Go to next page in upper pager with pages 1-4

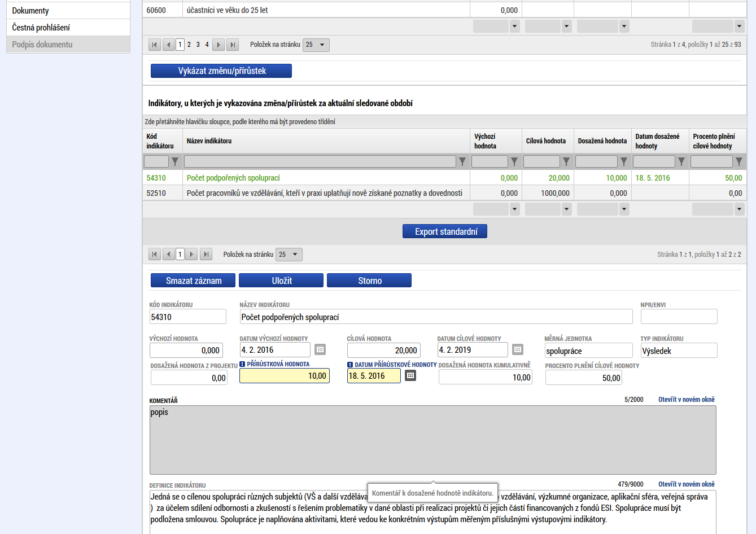pos(219,45)
